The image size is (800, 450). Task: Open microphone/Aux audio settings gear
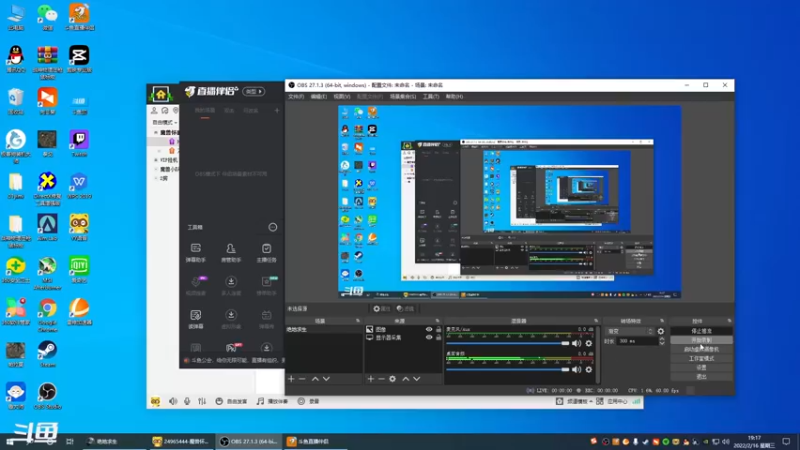click(x=589, y=343)
